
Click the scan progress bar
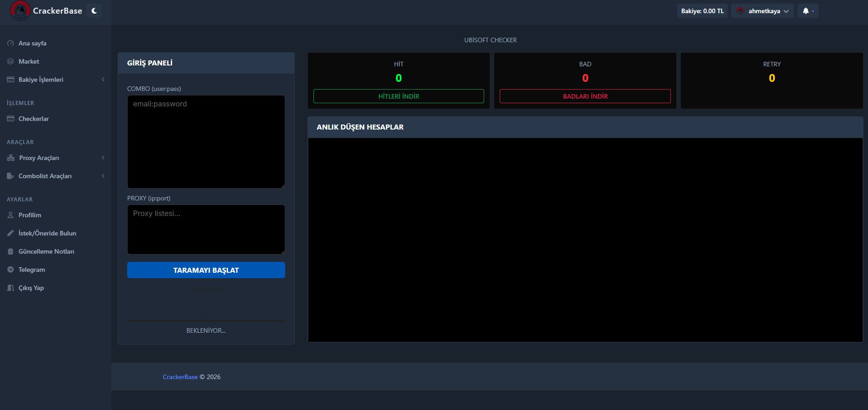coord(206,320)
